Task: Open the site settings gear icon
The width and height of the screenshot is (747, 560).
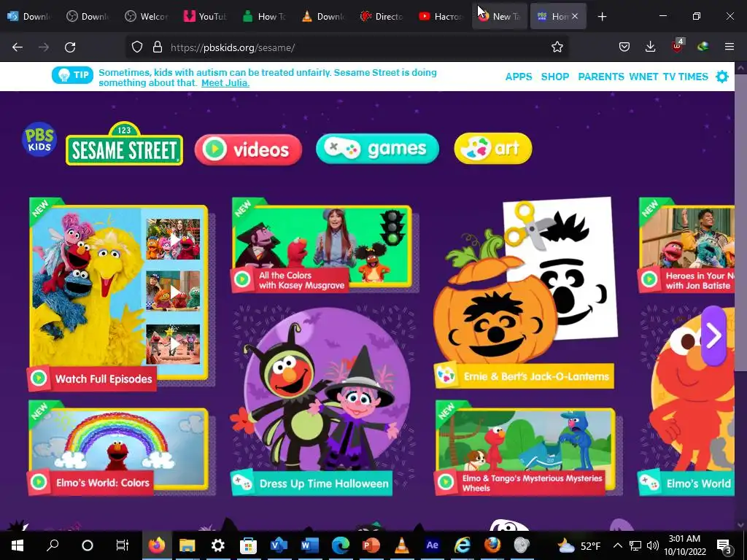Action: (x=722, y=77)
